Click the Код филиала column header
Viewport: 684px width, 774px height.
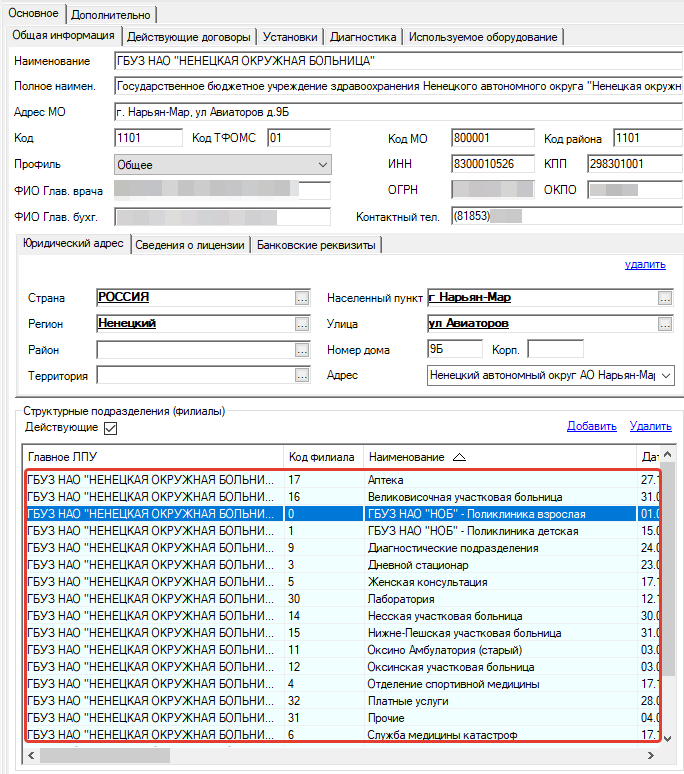(x=323, y=457)
